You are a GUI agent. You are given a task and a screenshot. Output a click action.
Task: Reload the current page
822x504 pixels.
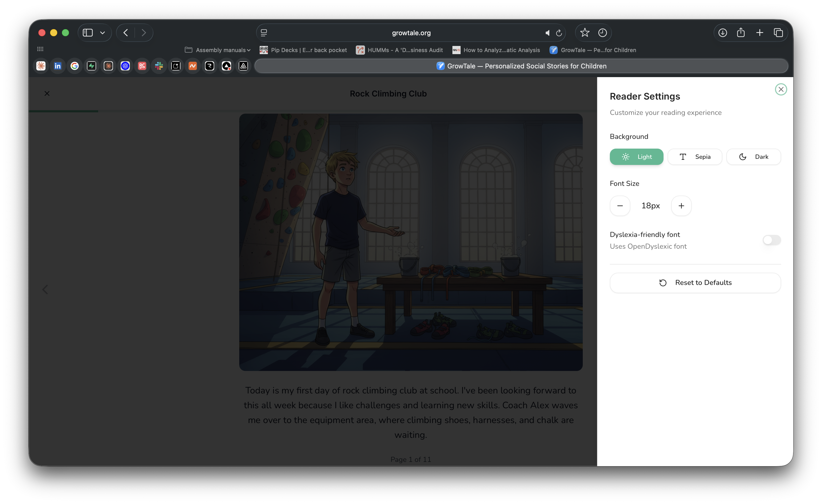[558, 33]
